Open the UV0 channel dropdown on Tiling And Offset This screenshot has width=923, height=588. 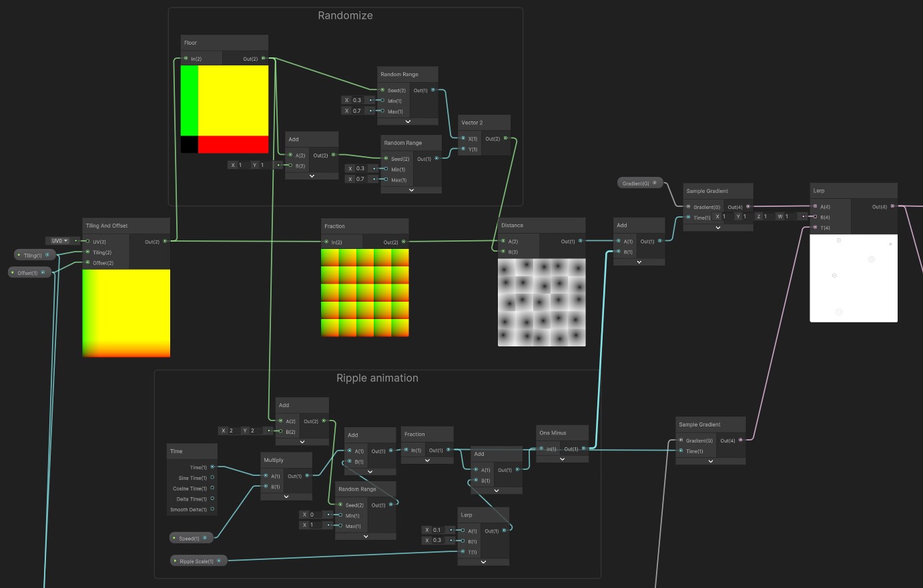click(58, 241)
